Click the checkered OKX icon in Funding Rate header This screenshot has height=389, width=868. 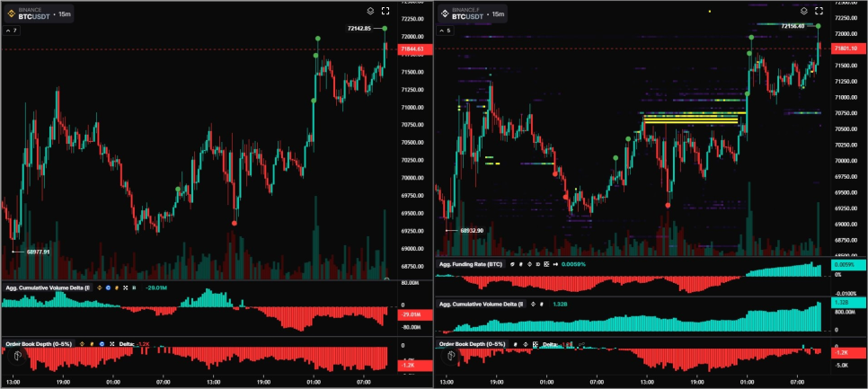[x=546, y=264]
